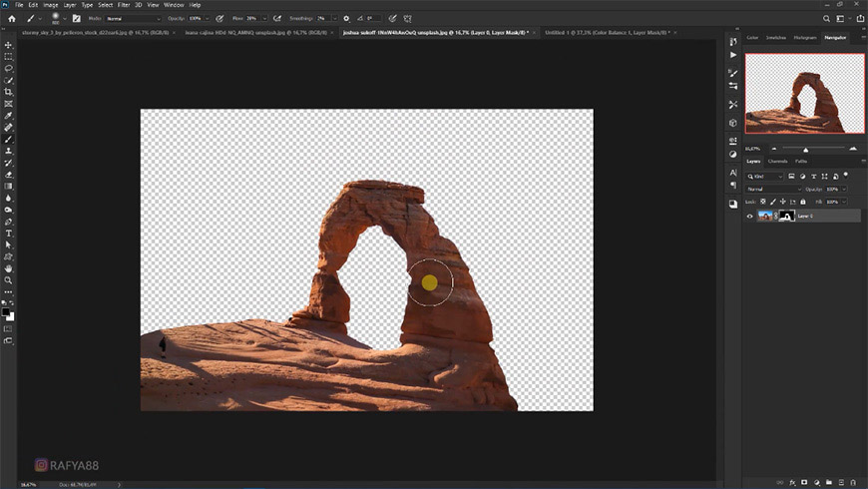868x489 pixels.
Task: Select the History Brush tool
Action: pos(8,163)
